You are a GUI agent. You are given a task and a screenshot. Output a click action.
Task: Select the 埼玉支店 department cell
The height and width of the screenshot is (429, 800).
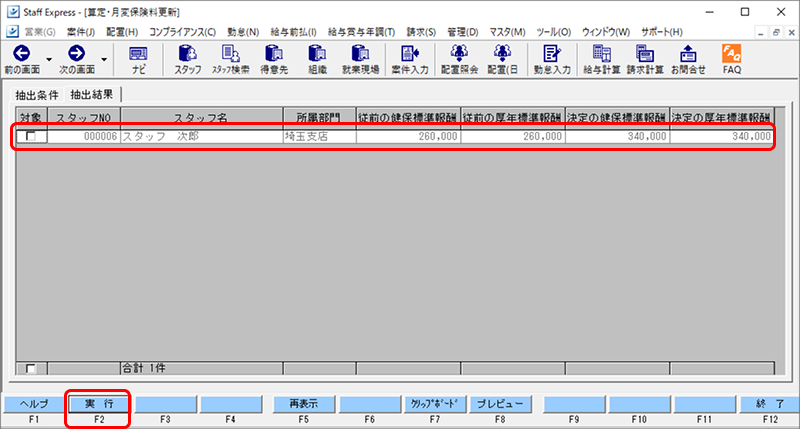point(319,136)
